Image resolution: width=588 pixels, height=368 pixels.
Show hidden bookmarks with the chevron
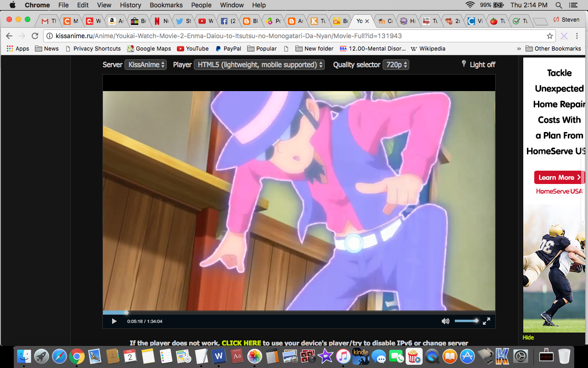click(x=519, y=48)
